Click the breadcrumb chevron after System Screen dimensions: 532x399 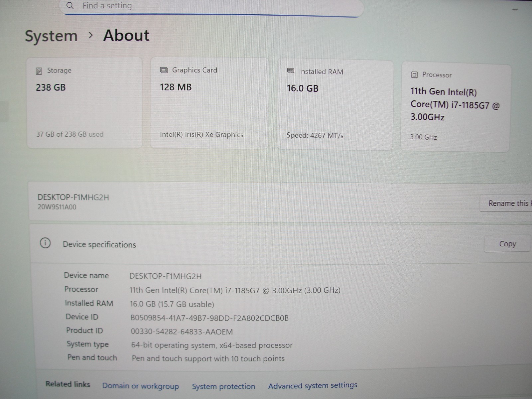(x=90, y=35)
